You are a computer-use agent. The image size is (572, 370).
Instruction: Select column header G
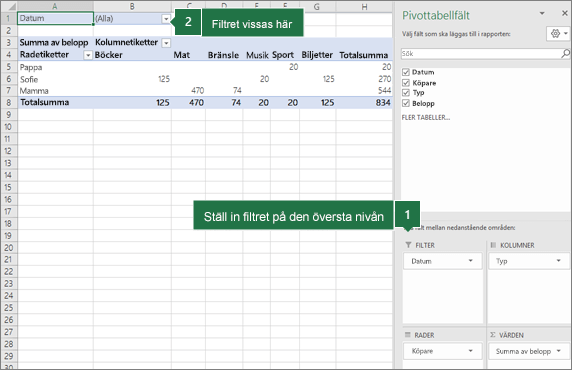point(317,6)
